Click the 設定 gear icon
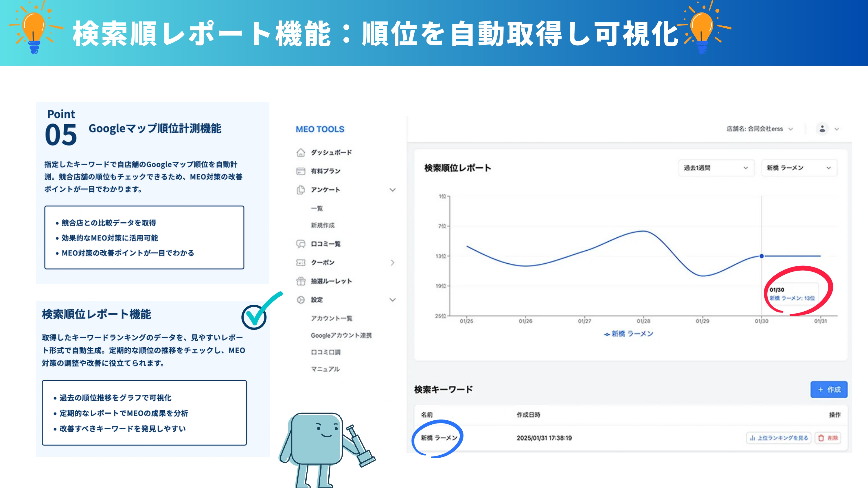This screenshot has width=868, height=488. 301,300
